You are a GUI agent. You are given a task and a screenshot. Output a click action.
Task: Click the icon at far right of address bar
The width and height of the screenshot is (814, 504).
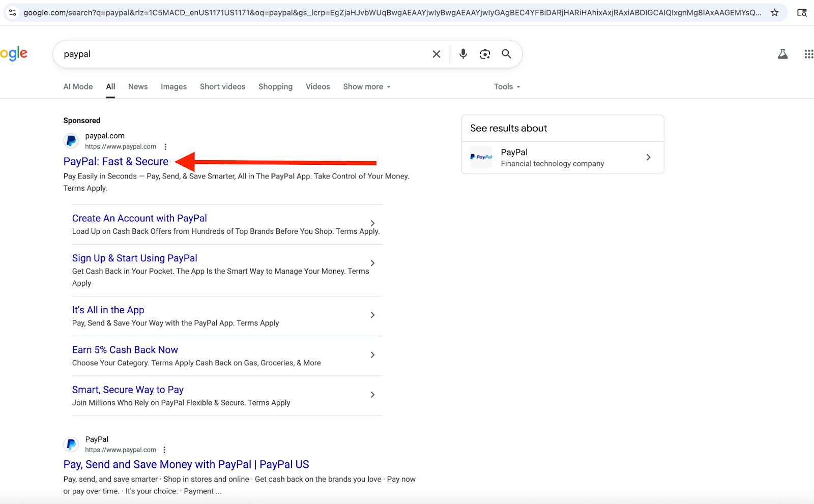[802, 13]
